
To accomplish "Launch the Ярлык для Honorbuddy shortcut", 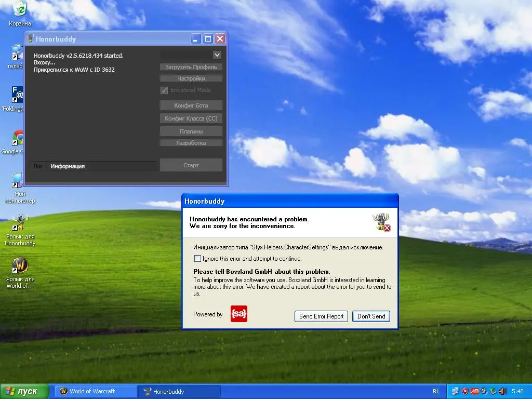I will [20, 222].
